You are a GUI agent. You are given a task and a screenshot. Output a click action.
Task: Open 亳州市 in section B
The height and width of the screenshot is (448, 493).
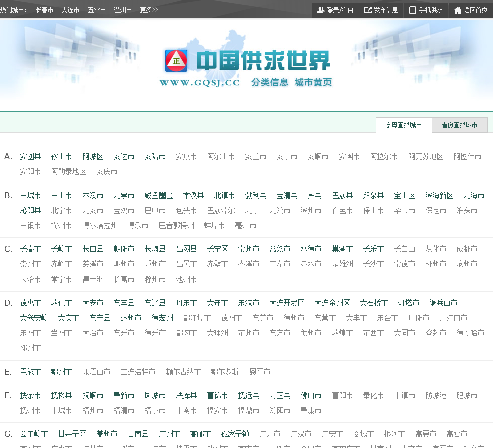pyautogui.click(x=245, y=225)
